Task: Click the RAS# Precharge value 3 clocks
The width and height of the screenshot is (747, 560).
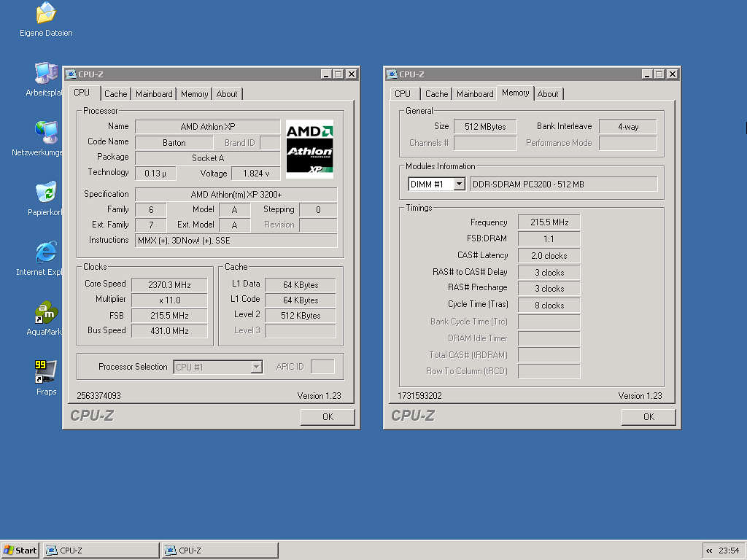Action: pyautogui.click(x=549, y=289)
